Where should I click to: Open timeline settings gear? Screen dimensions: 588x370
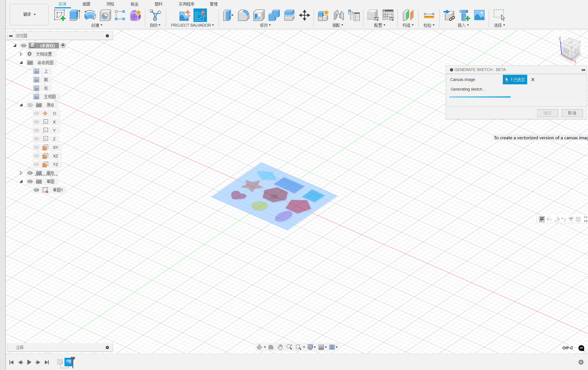(581, 362)
